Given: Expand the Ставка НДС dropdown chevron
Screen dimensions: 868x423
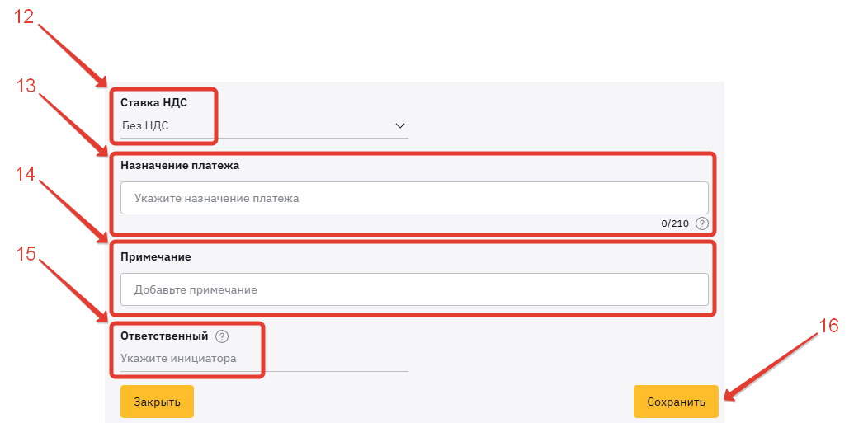Looking at the screenshot, I should pyautogui.click(x=400, y=126).
